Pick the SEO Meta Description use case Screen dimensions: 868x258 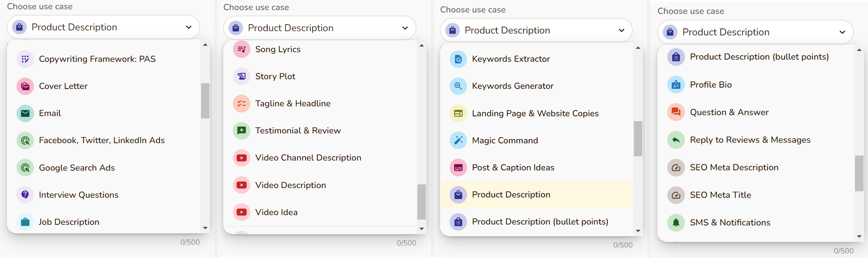pos(734,167)
